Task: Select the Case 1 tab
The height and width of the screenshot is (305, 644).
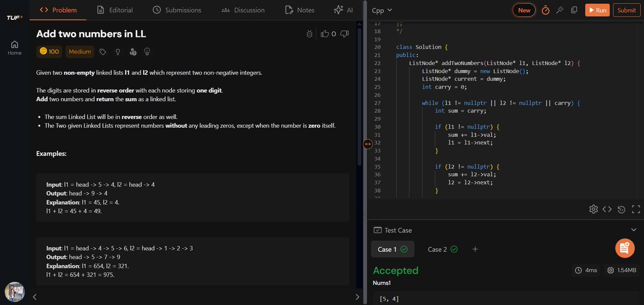Action: [x=392, y=249]
